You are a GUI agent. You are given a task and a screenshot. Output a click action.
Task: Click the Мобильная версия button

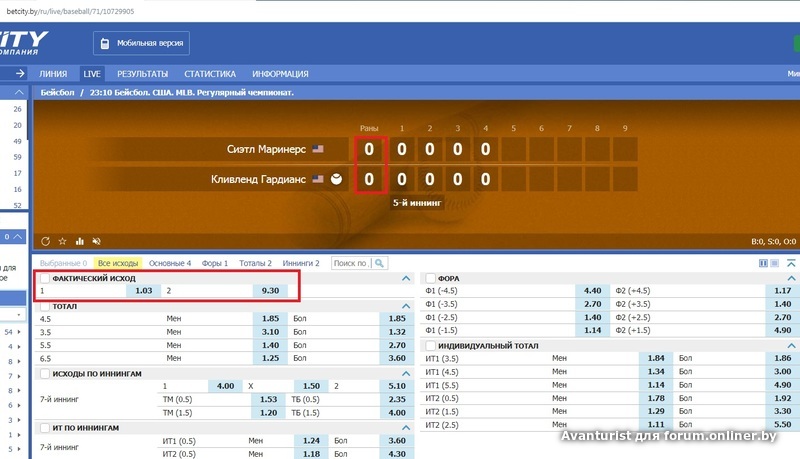(x=141, y=43)
